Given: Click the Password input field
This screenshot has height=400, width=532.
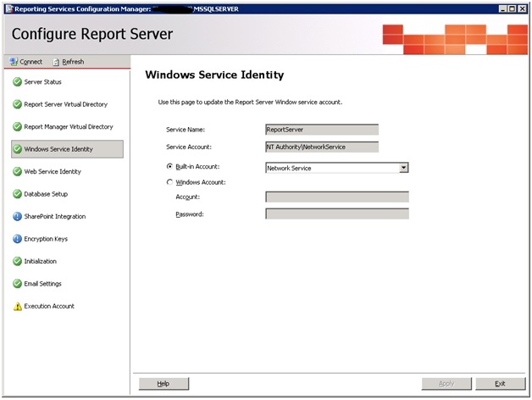Looking at the screenshot, I should [x=337, y=214].
